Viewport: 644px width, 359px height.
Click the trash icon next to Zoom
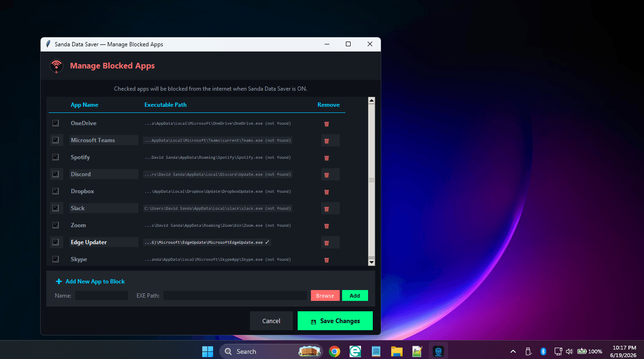click(326, 226)
